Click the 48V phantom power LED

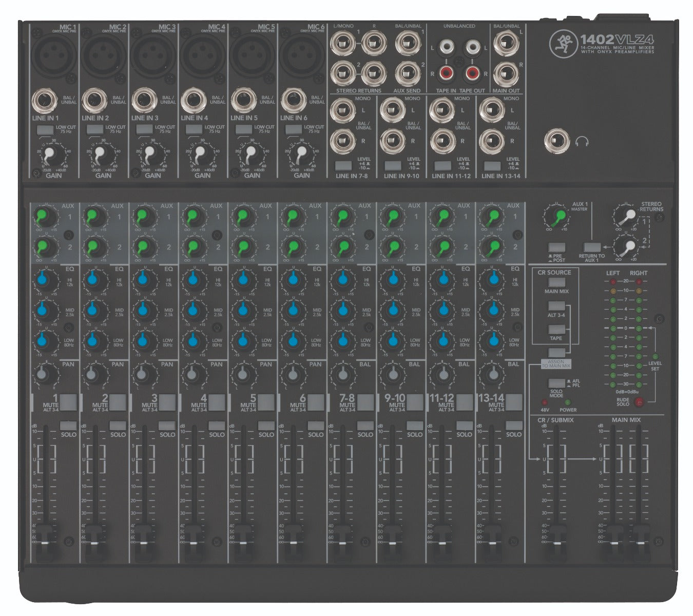click(544, 402)
